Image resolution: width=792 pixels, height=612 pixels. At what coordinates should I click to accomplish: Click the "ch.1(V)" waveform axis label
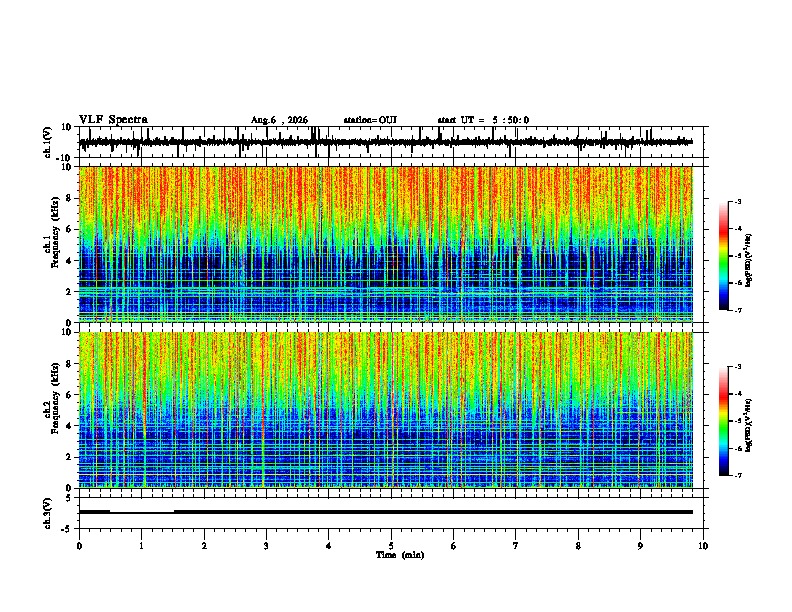click(48, 142)
